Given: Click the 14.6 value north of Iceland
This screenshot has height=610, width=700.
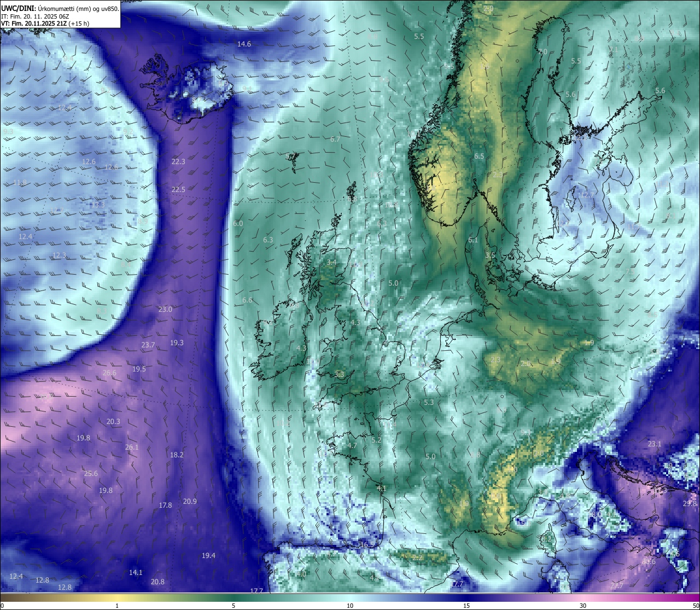Looking at the screenshot, I should coord(244,44).
